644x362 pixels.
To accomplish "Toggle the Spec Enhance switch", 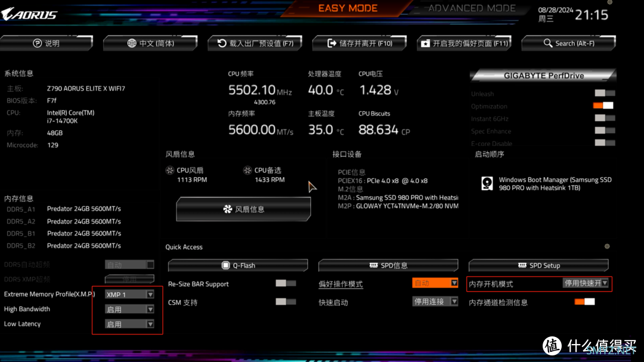I will point(605,131).
